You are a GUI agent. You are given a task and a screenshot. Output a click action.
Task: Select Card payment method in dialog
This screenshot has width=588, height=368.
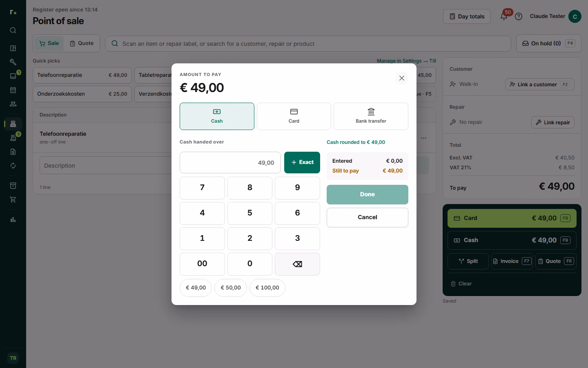[x=294, y=116]
